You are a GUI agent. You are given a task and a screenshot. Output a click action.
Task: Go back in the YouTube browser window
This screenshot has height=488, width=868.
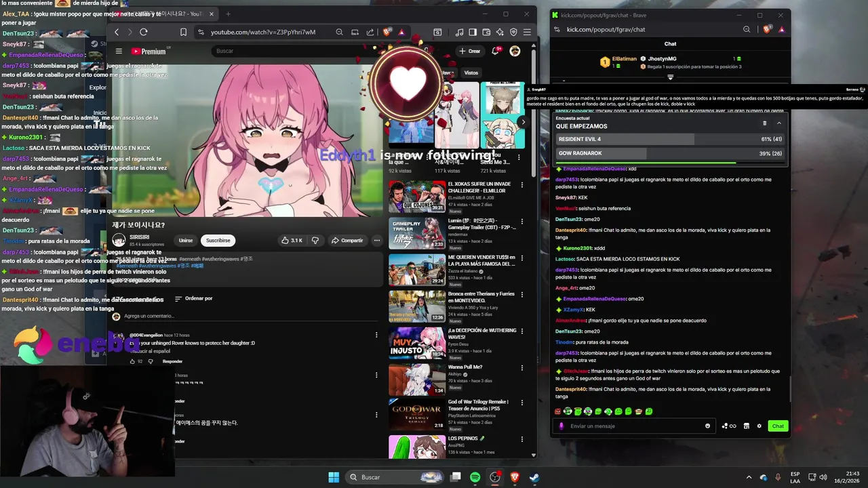(117, 32)
